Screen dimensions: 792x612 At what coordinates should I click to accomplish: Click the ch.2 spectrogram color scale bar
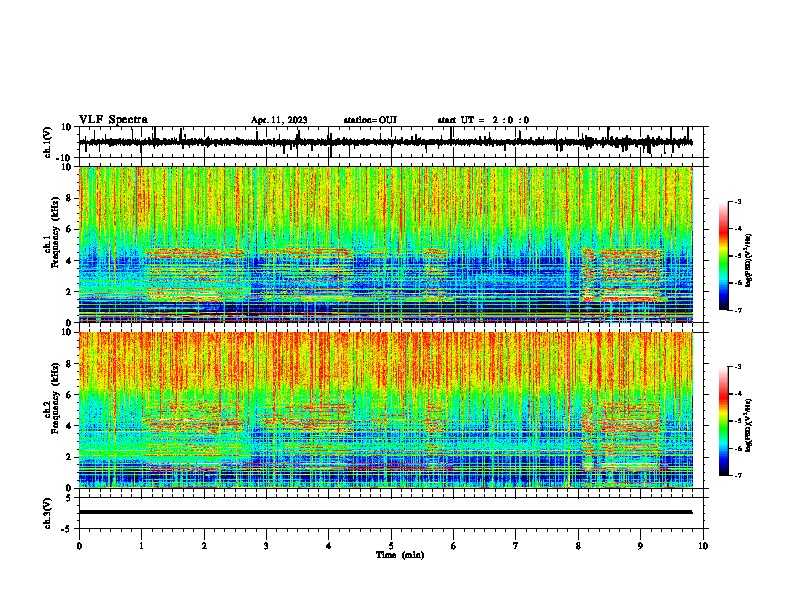[723, 421]
